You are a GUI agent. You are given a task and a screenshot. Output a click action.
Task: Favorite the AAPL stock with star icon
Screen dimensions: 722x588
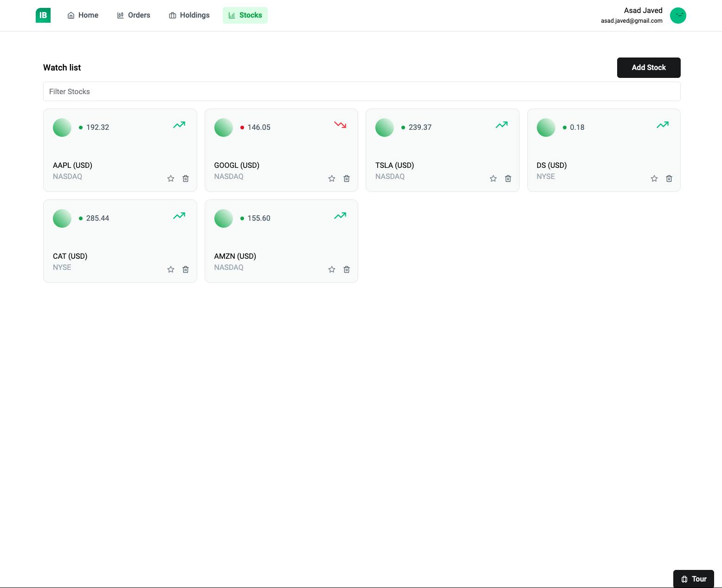(x=171, y=179)
